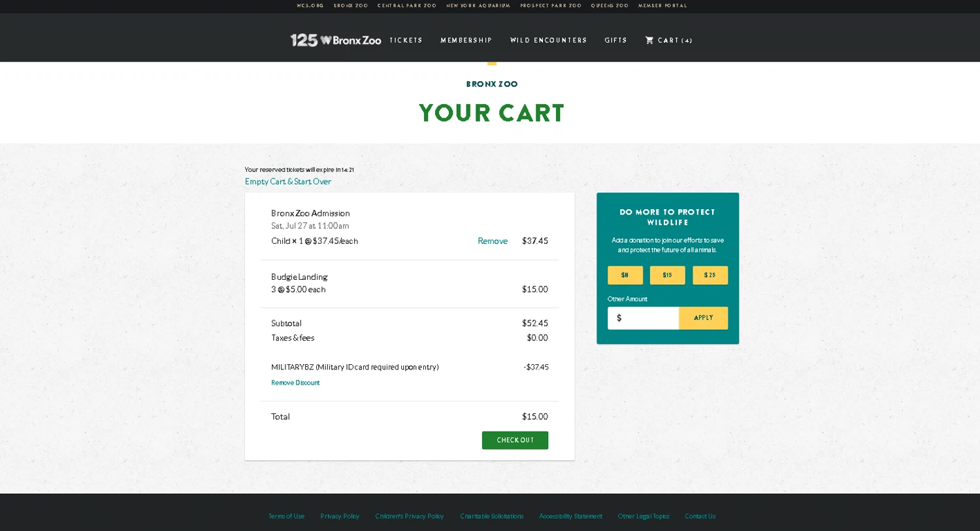Proceed with the Check Out button
The image size is (980, 531).
[x=515, y=440]
